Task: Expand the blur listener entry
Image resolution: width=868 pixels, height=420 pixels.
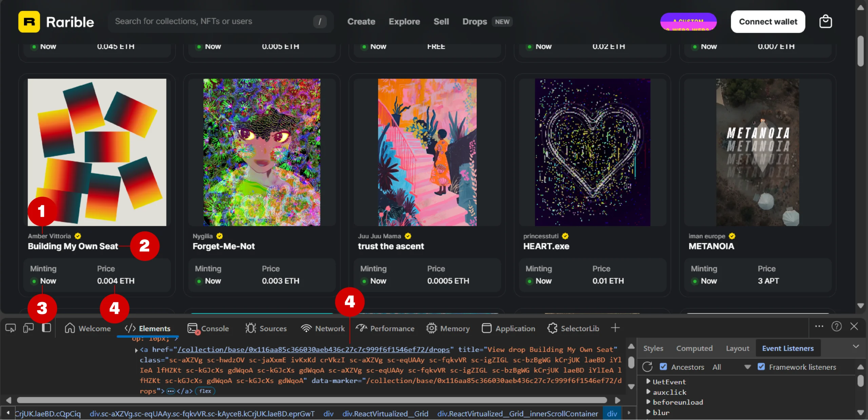Action: point(648,412)
